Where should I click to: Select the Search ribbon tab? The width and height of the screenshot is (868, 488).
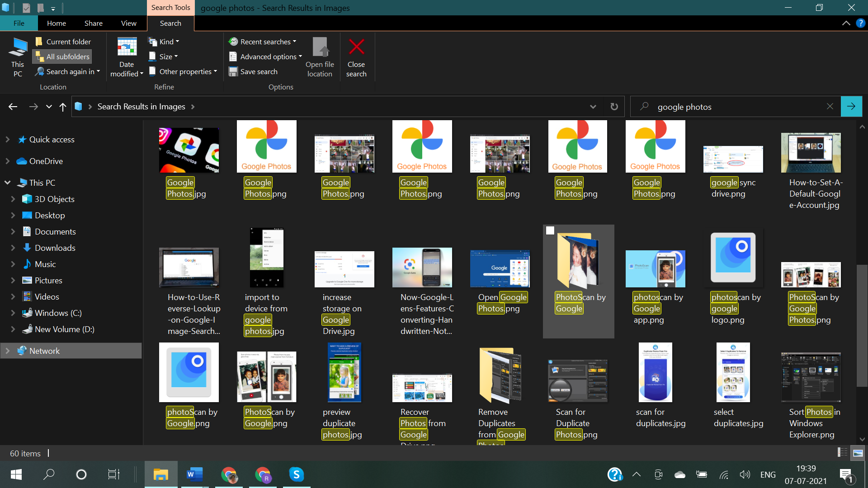170,23
